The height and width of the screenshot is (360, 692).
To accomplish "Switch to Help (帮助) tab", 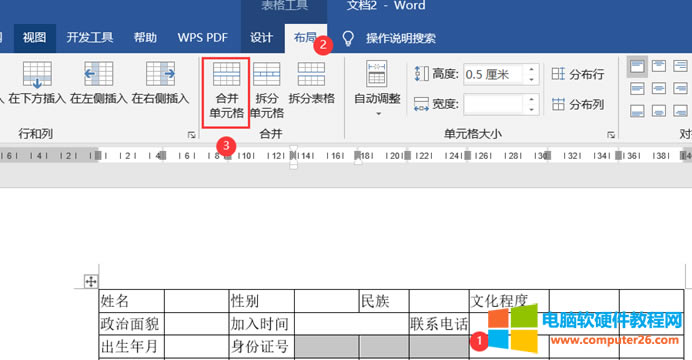I will tap(145, 38).
